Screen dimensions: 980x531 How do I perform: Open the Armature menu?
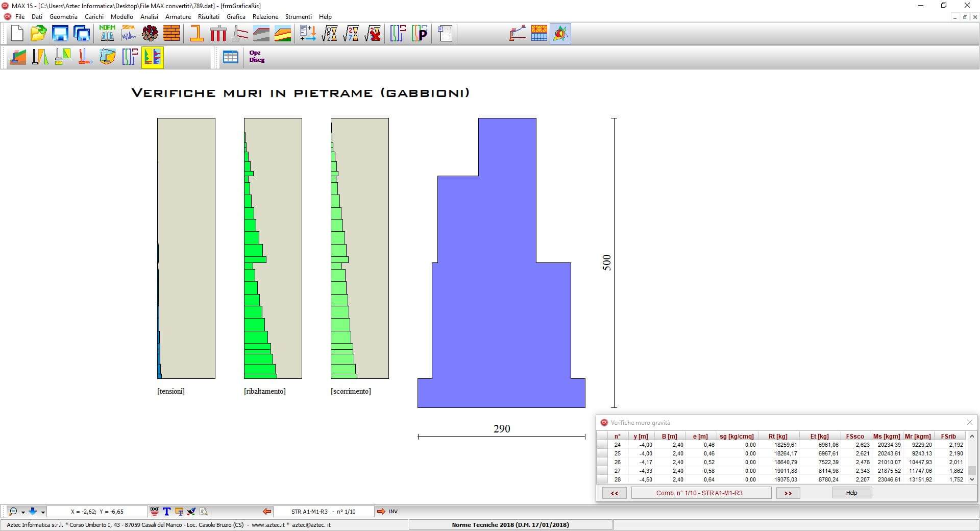pyautogui.click(x=178, y=17)
